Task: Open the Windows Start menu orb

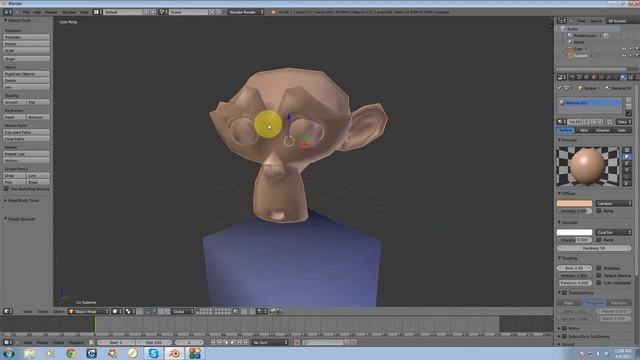Action: (x=8, y=353)
